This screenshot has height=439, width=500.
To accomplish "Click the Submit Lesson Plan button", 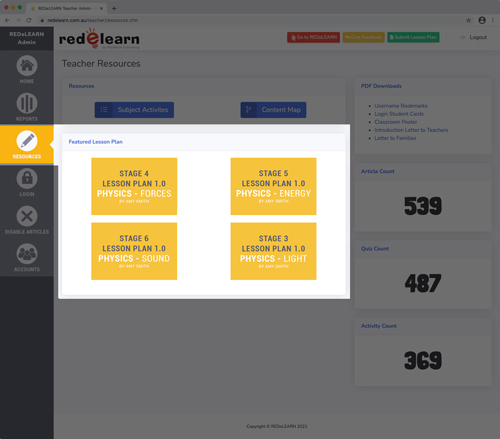I will coord(413,37).
